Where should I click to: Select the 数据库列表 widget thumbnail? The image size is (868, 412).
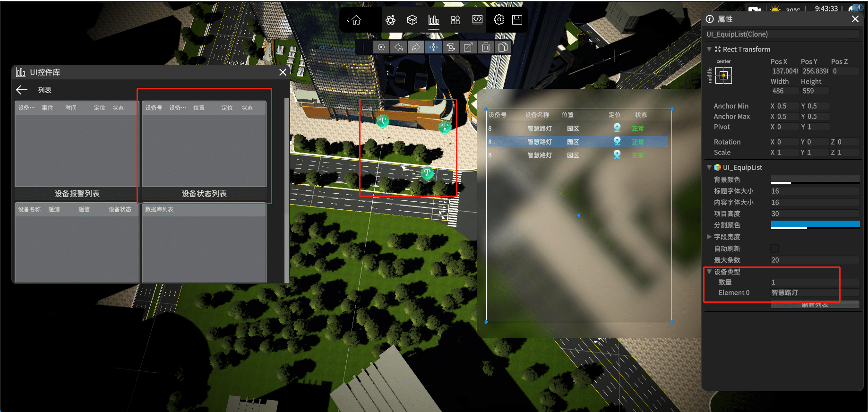[204, 243]
